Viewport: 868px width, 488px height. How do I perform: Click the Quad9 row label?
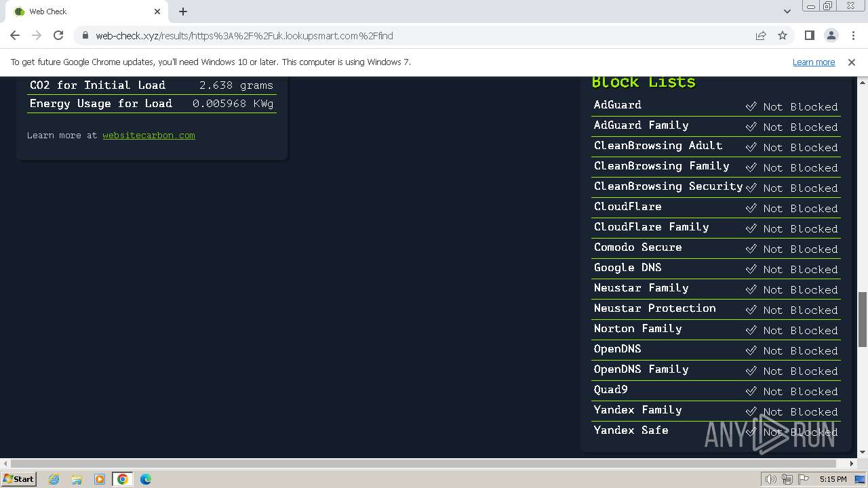611,390
